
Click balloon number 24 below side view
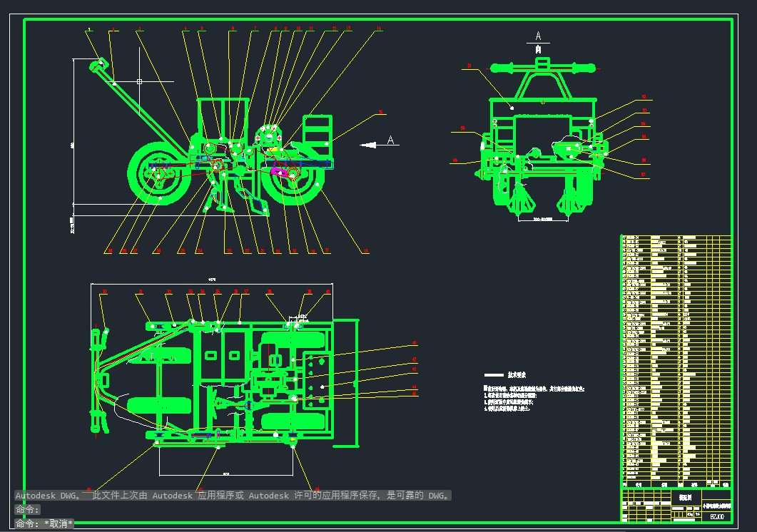click(x=200, y=251)
